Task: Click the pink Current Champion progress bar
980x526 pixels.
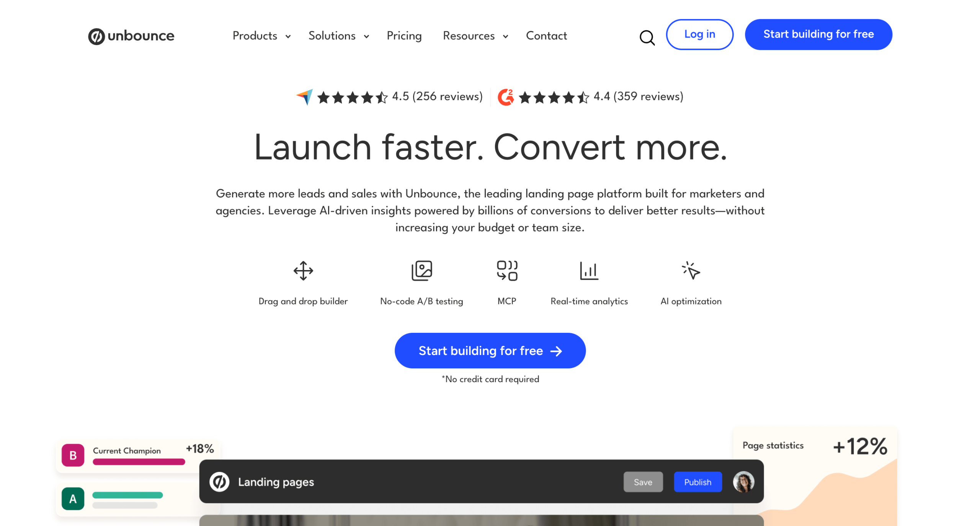Action: coord(139,462)
